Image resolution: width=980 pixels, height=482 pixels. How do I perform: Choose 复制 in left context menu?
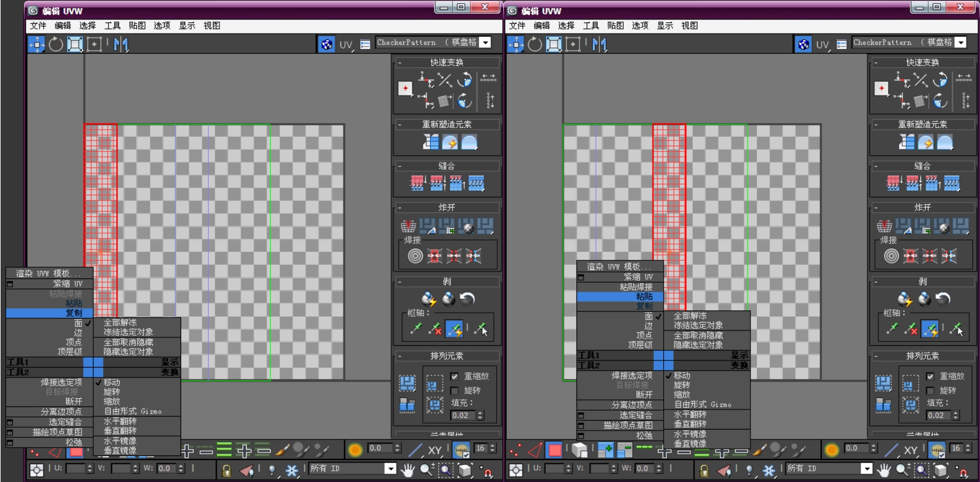coord(50,313)
